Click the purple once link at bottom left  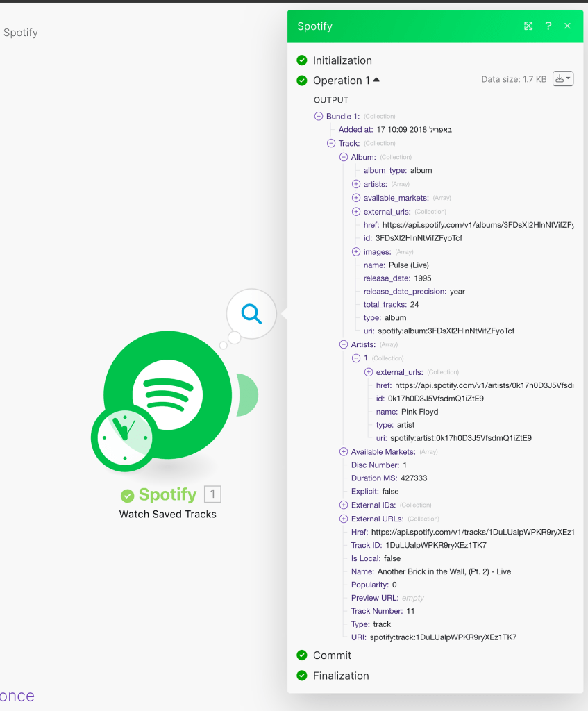point(17,695)
